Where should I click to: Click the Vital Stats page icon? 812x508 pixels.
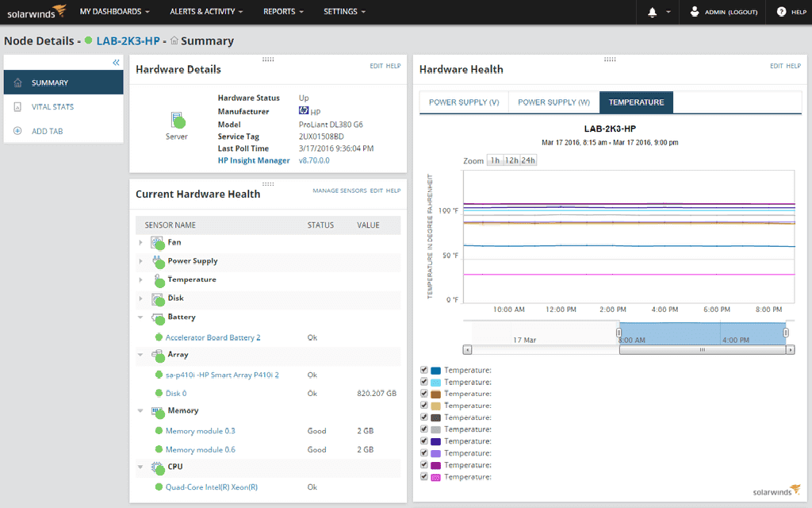click(x=17, y=106)
